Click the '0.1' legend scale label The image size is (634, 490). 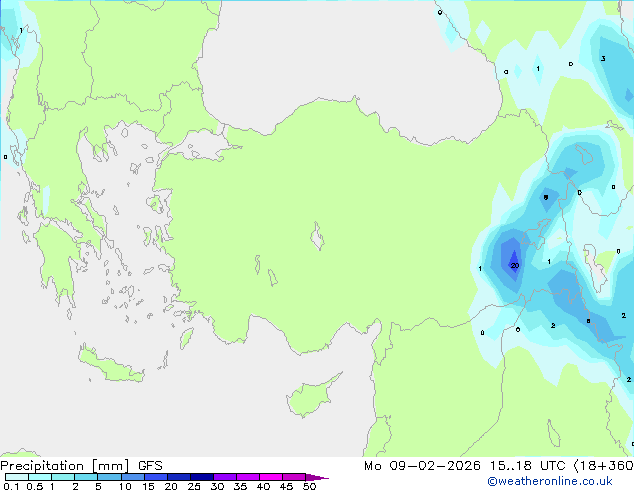coord(11,486)
